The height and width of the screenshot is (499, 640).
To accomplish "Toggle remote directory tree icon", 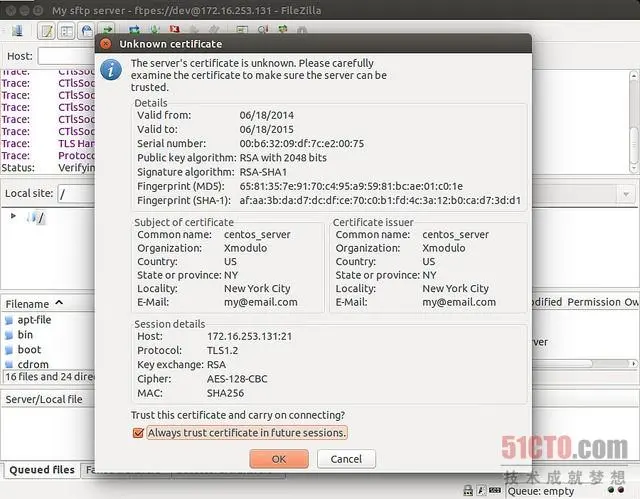I will [x=87, y=31].
